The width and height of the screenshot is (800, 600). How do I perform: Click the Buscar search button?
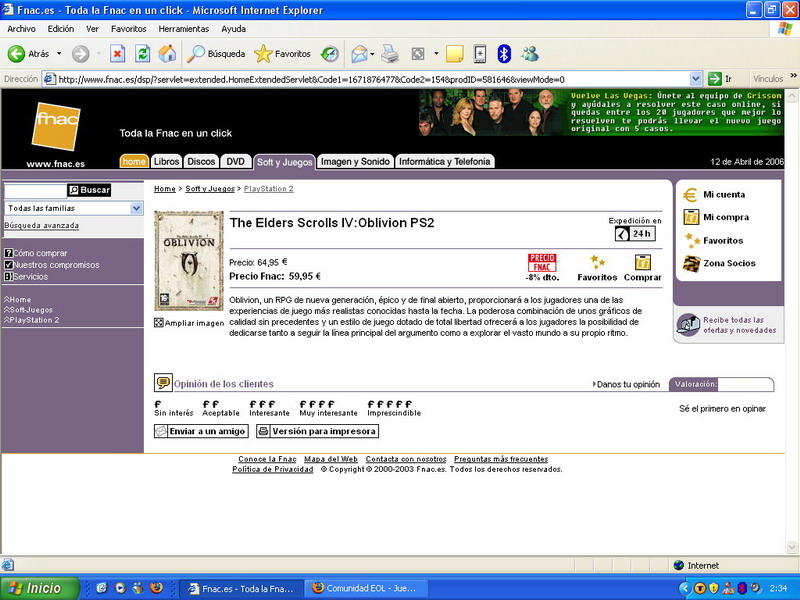(89, 190)
